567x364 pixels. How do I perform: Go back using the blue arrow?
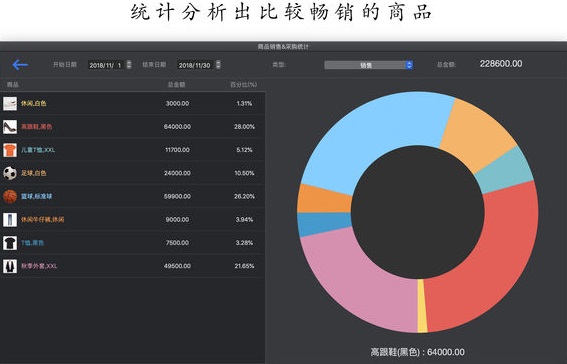pyautogui.click(x=20, y=65)
